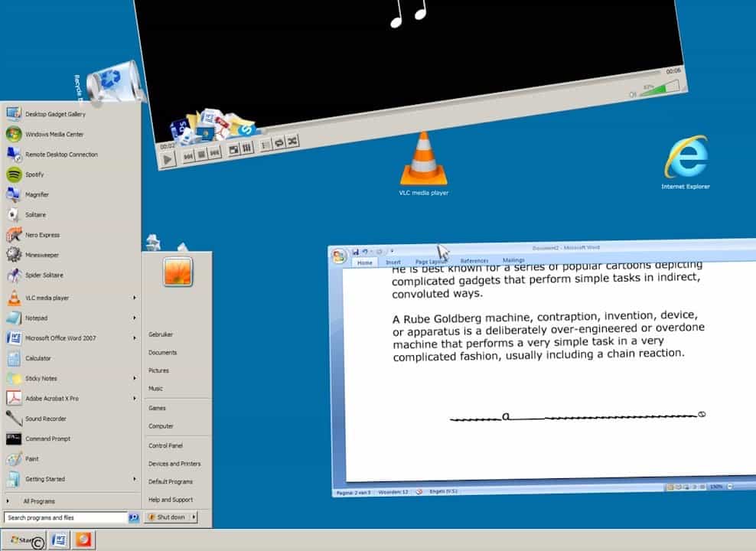This screenshot has width=756, height=551.
Task: Open Paint from Start menu
Action: point(71,459)
